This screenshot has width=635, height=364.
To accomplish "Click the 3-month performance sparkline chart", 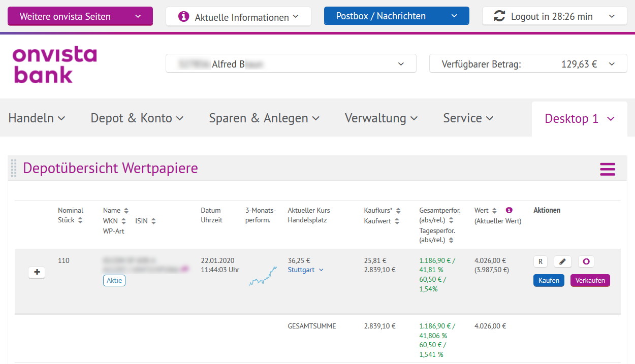I will point(263,276).
